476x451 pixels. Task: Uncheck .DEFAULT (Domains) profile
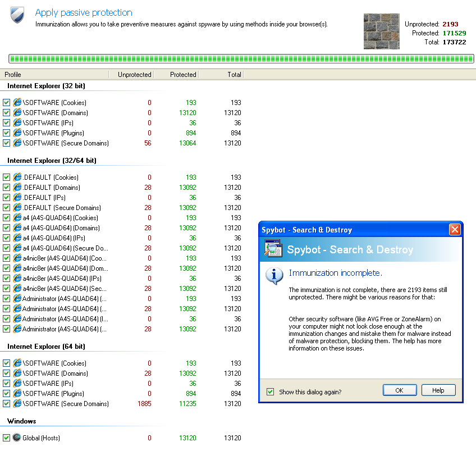click(6, 188)
